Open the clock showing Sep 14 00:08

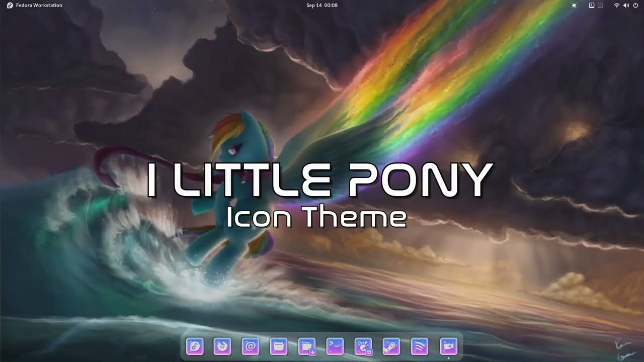click(322, 5)
